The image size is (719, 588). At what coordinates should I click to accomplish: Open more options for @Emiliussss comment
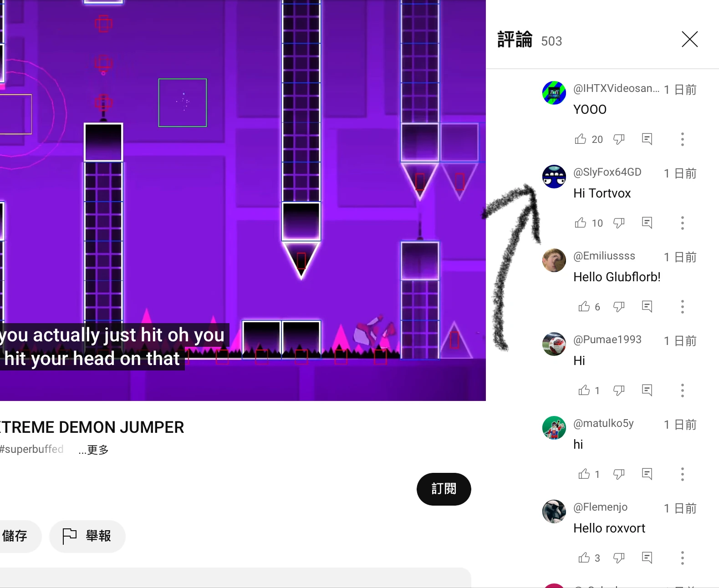point(682,306)
